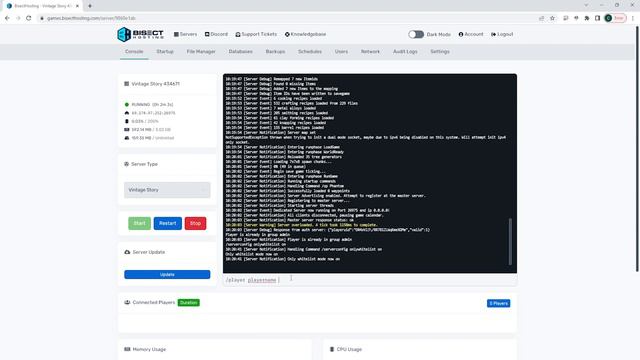Image resolution: width=640 pixels, height=360 pixels.
Task: Bookmark the page with the star icon
Action: point(552,18)
